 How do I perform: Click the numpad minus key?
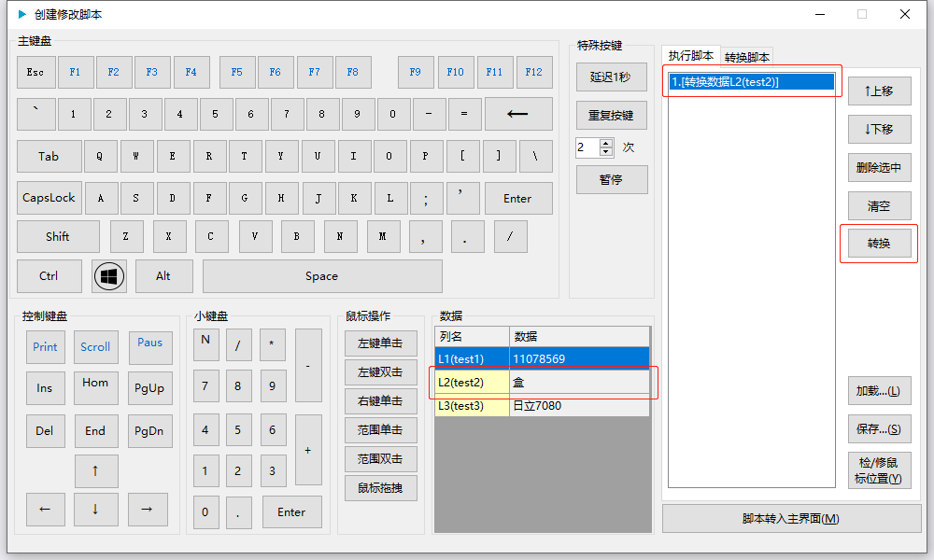(x=308, y=365)
